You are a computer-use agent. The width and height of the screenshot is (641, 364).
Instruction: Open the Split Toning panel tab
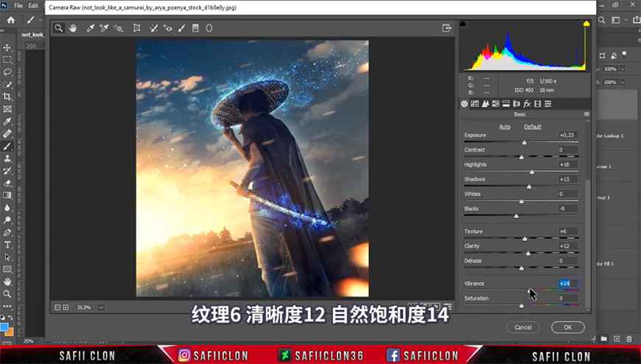tap(506, 104)
